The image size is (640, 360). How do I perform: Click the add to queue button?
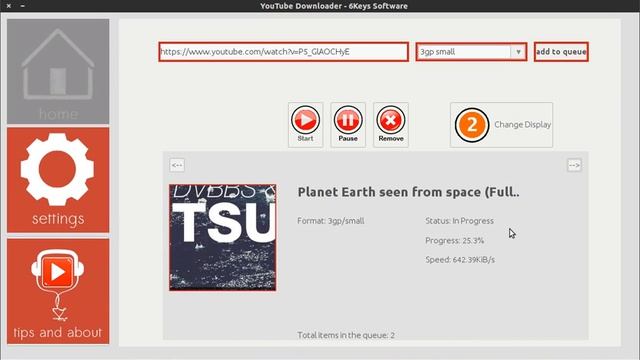click(561, 52)
